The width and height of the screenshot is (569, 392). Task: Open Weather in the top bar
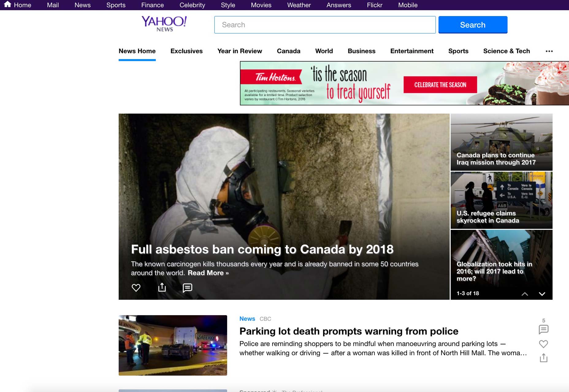pyautogui.click(x=299, y=5)
